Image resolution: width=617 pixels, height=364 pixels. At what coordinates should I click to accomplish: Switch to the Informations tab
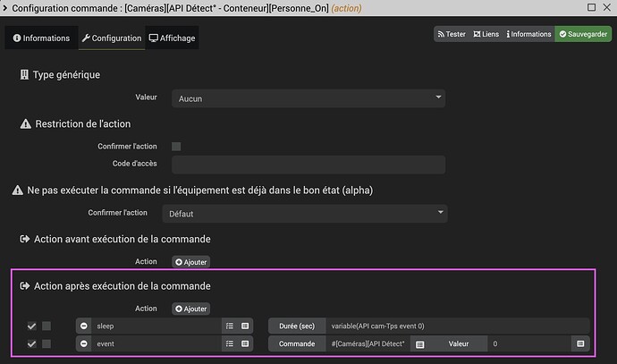pyautogui.click(x=40, y=38)
